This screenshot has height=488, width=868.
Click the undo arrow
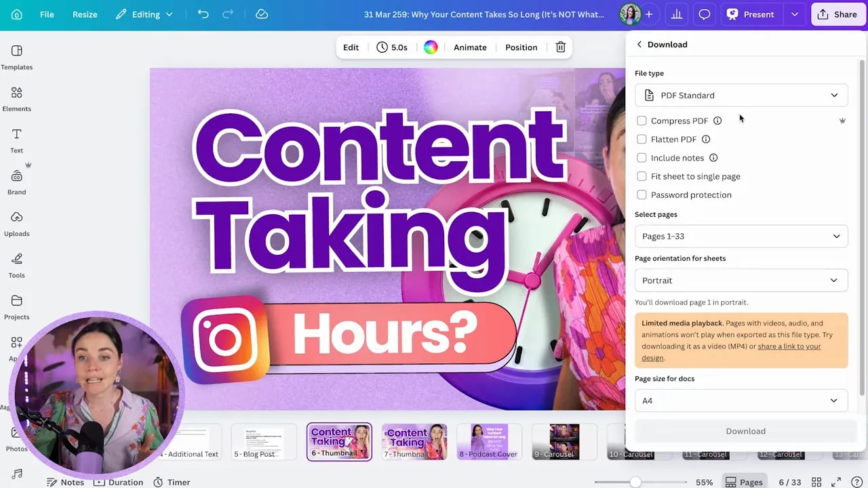coord(203,14)
